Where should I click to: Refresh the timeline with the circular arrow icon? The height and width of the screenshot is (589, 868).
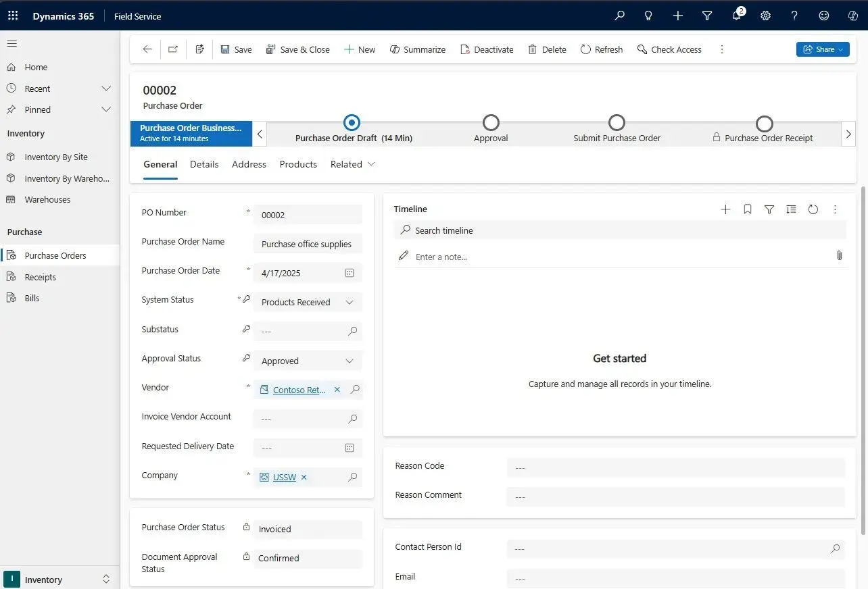pyautogui.click(x=813, y=209)
